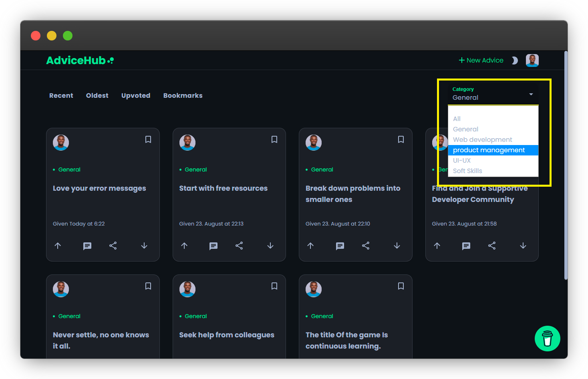Choose 'UI-UX' category option
The width and height of the screenshot is (588, 379).
coord(493,160)
